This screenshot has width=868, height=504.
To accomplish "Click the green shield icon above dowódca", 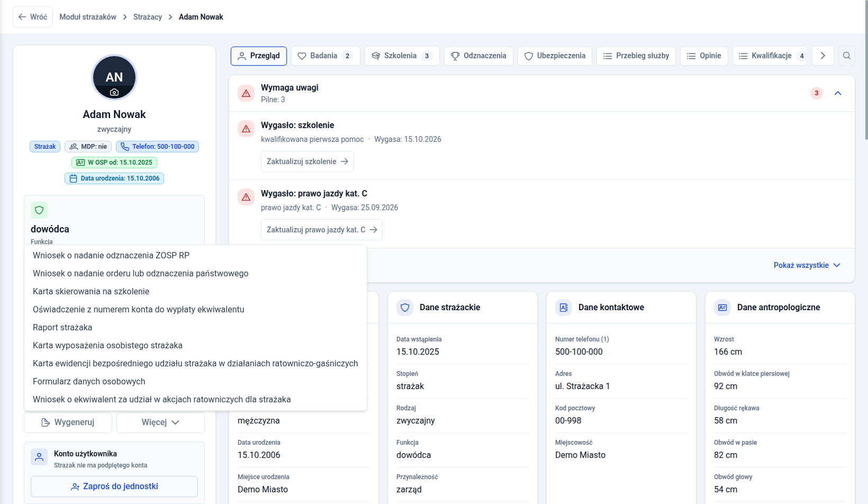I will click(39, 210).
